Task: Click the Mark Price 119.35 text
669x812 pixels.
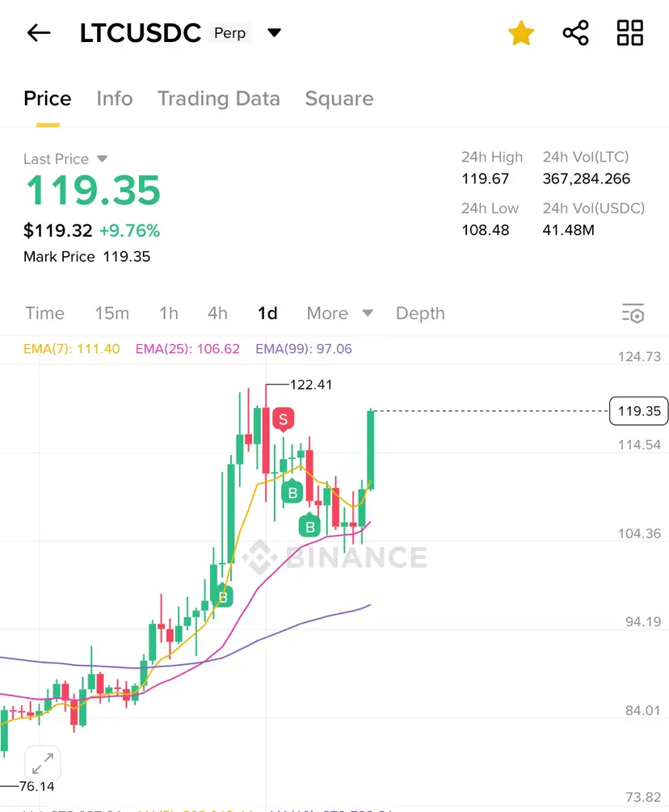Action: [x=87, y=257]
